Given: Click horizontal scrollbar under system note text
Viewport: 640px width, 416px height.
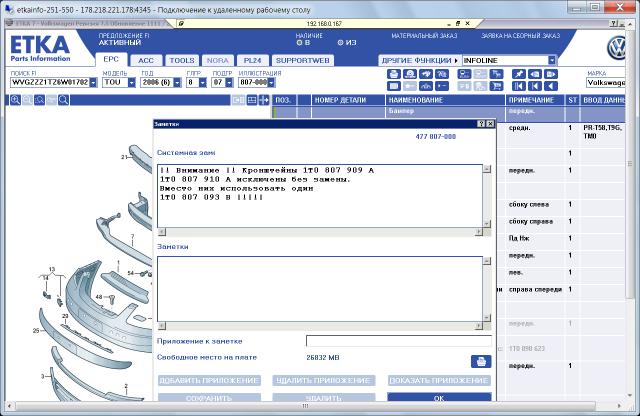Looking at the screenshot, I should (320, 232).
